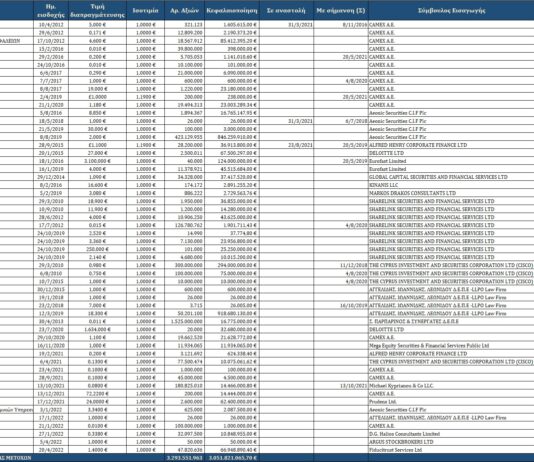Select the 'Κεφαλαιοποίηση' column header
Screen dimensions: 534x462
click(232, 11)
